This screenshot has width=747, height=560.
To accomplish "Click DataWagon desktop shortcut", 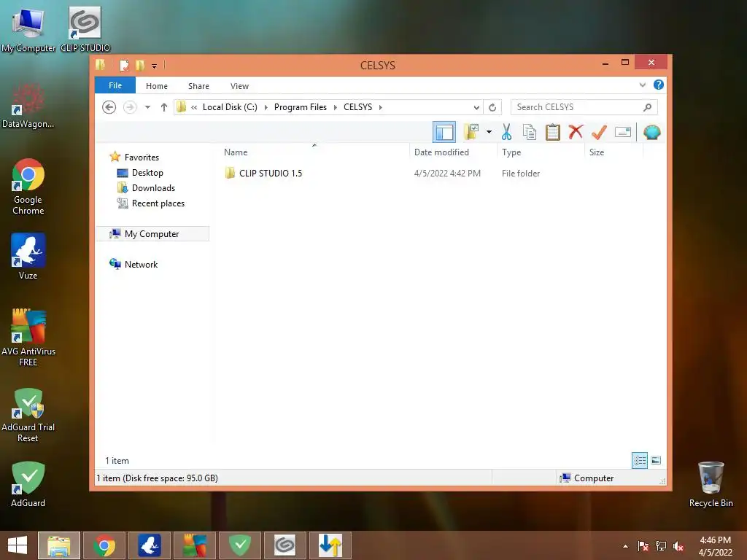I will coord(28,106).
